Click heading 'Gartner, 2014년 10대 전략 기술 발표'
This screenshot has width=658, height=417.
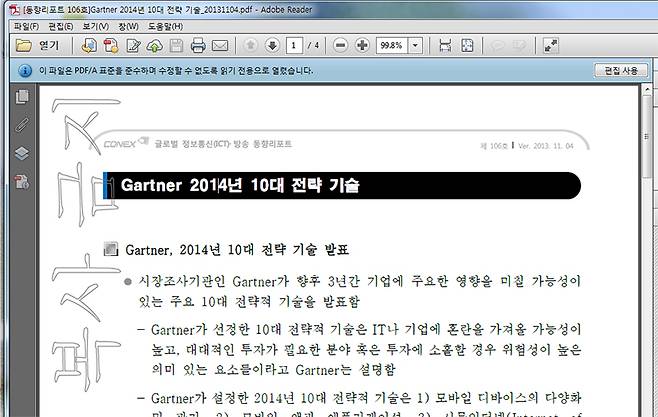click(237, 250)
